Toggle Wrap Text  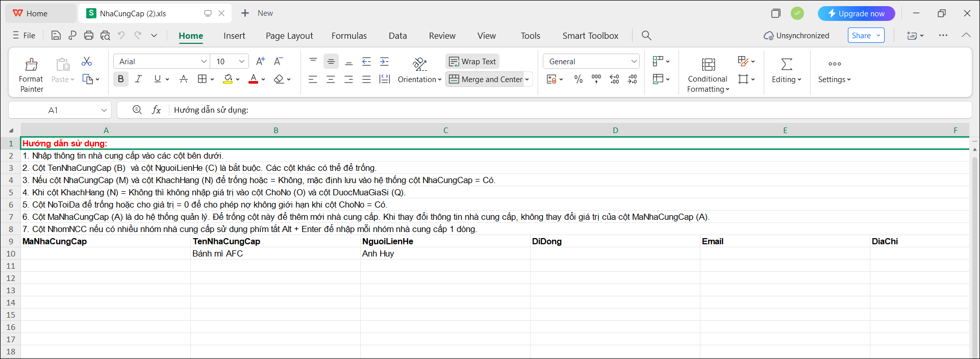(472, 61)
